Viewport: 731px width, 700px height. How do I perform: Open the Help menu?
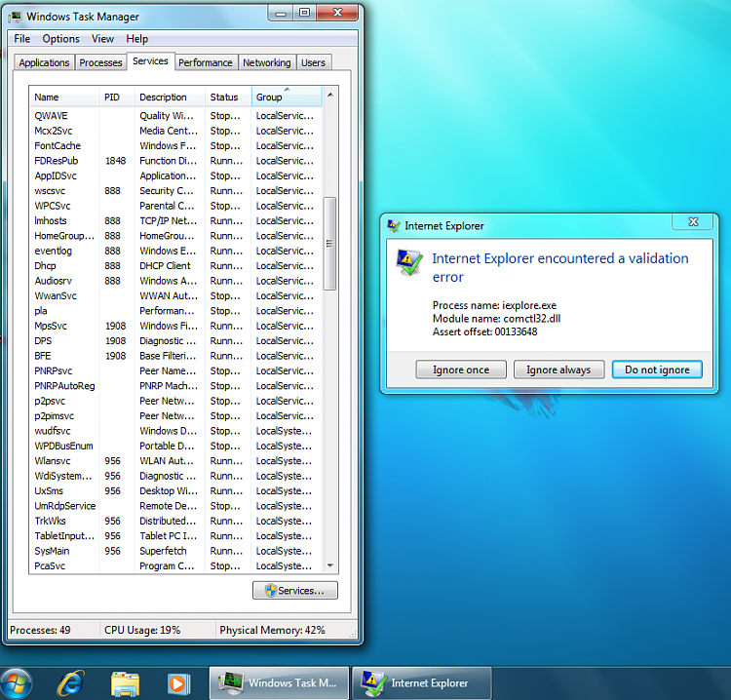pyautogui.click(x=137, y=39)
